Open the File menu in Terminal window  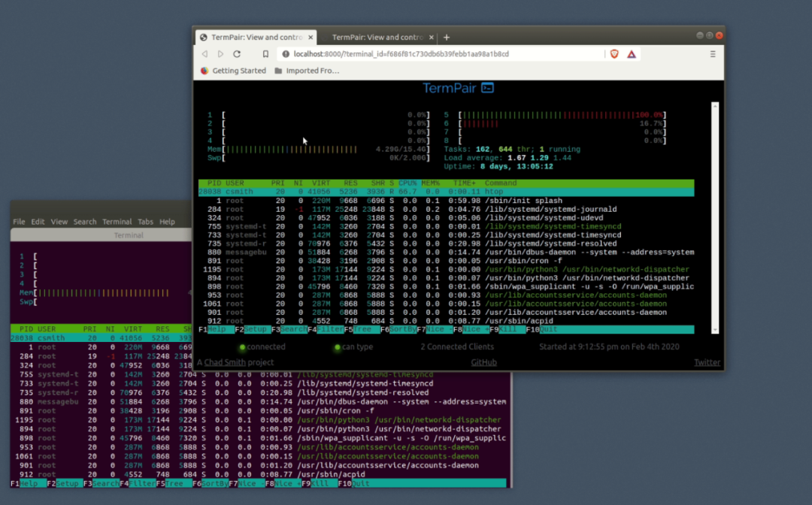19,222
